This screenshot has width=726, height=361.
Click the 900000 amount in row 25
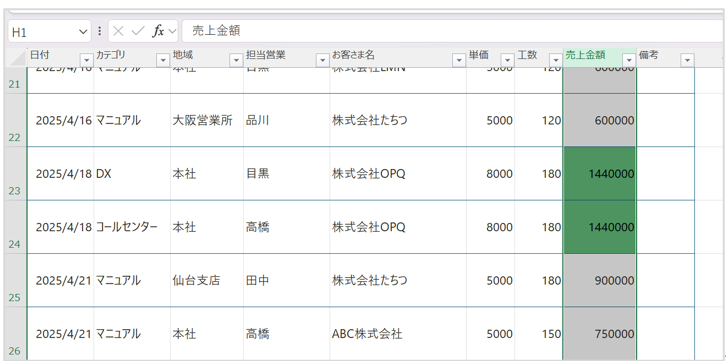tap(600, 280)
